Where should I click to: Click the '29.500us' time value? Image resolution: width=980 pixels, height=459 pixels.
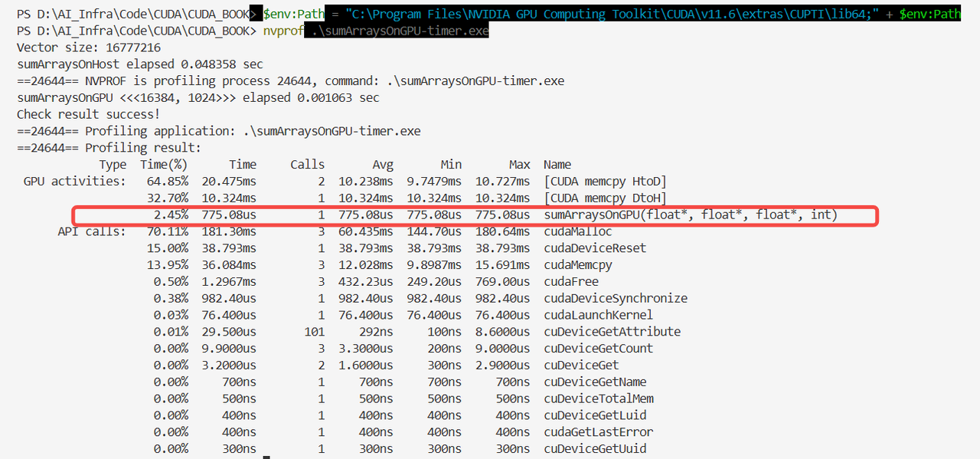[229, 332]
